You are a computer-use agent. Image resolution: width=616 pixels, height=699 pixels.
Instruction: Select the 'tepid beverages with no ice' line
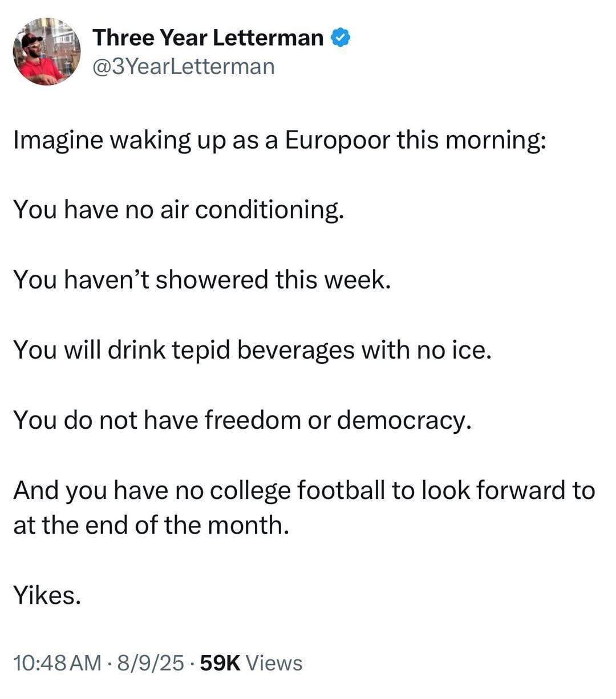[252, 350]
